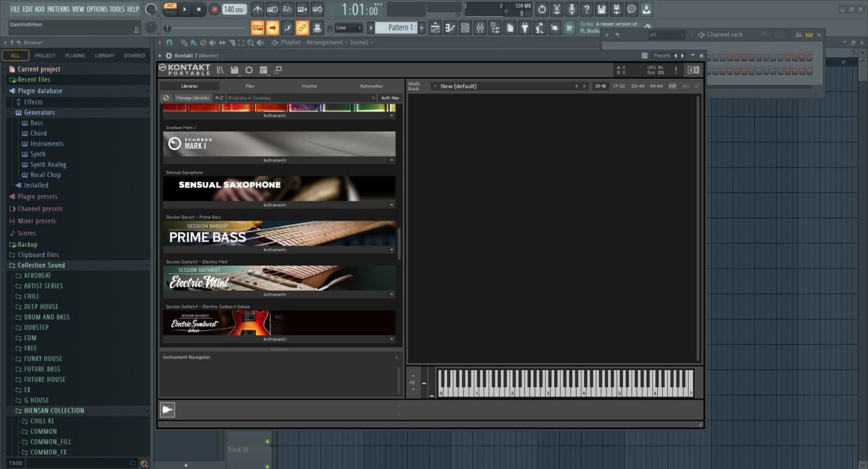Click the undo history circular arrow icon
This screenshot has width=868, height=469.
pos(542,9)
